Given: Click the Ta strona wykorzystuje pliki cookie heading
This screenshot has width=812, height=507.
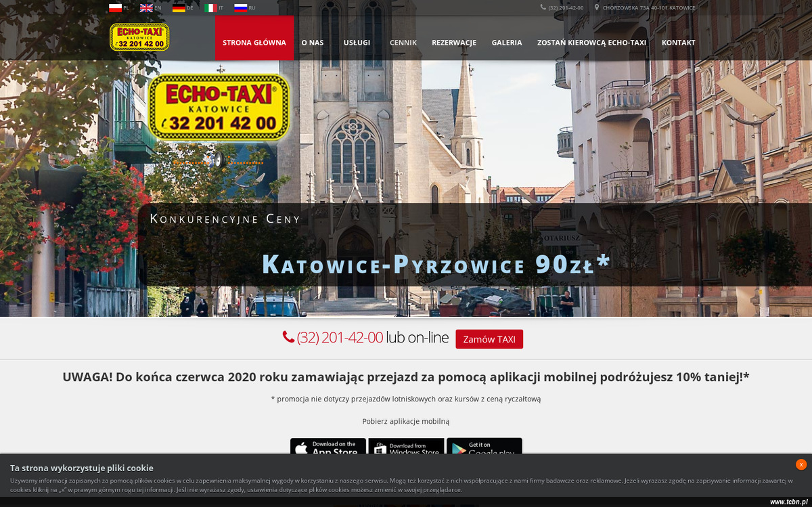Looking at the screenshot, I should coord(82,468).
